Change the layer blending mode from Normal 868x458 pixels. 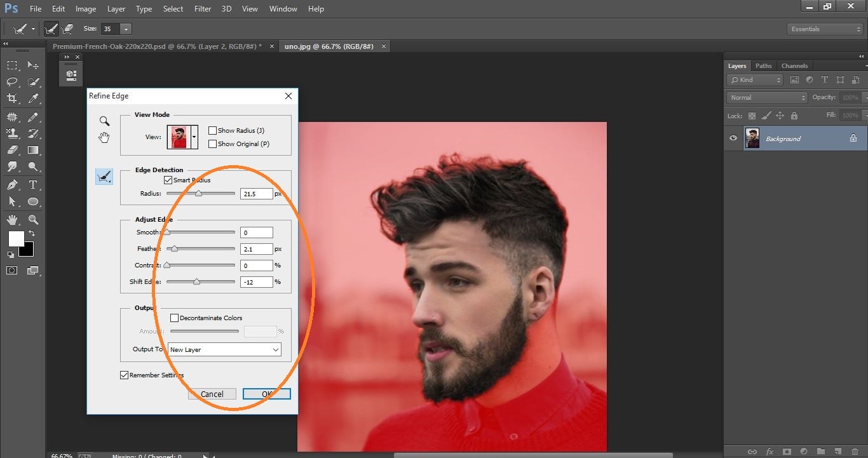[766, 97]
